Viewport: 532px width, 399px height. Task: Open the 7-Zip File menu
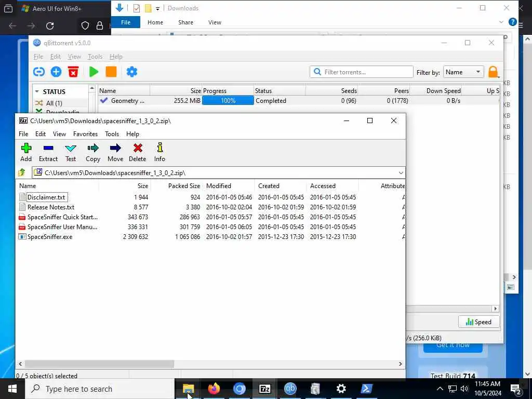(x=23, y=134)
